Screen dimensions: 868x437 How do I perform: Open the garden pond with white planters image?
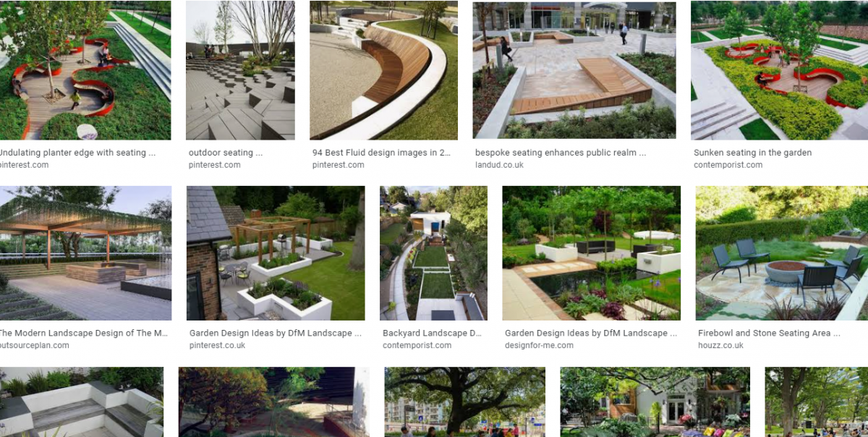(x=592, y=253)
